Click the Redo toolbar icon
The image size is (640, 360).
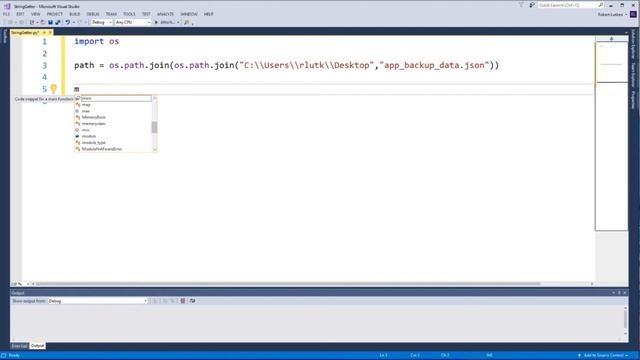80,22
